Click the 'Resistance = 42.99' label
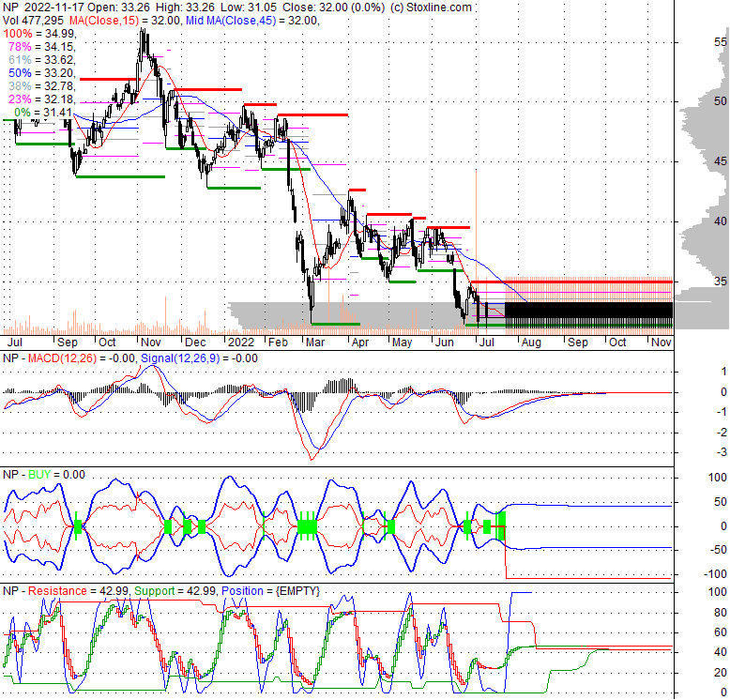The height and width of the screenshot is (700, 730). point(78,591)
